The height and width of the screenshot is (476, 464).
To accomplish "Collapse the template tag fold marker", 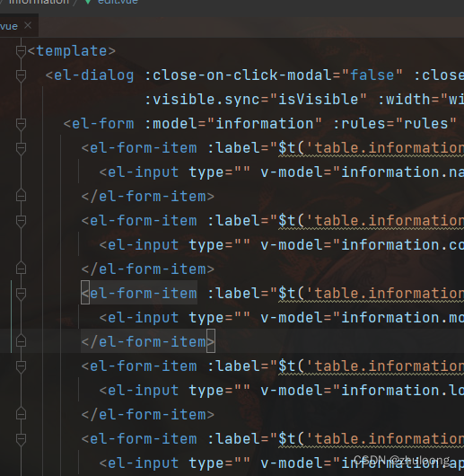I will click(21, 51).
